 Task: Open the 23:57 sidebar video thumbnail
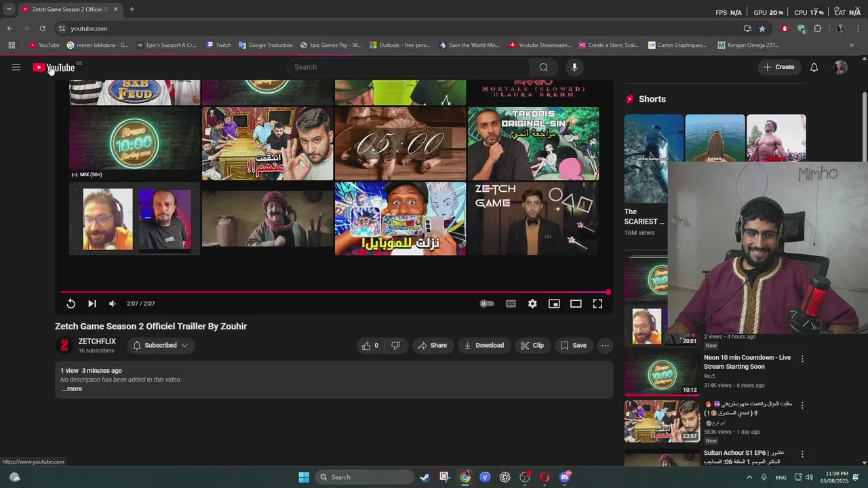[661, 421]
